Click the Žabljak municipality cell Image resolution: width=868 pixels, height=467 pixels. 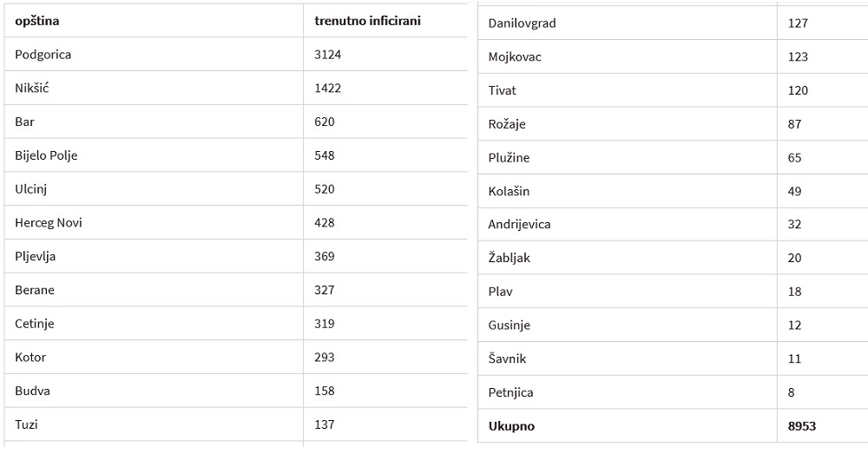tap(628, 258)
